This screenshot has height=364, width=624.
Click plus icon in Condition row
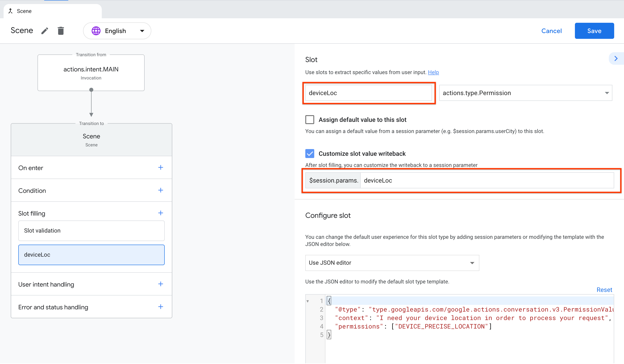(160, 190)
